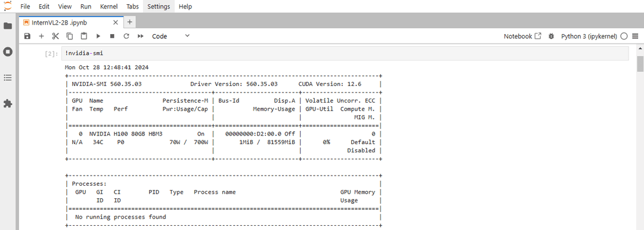Viewport: 644px width, 230px height.
Task: Open the cell type dropdown showing Code
Action: click(171, 36)
